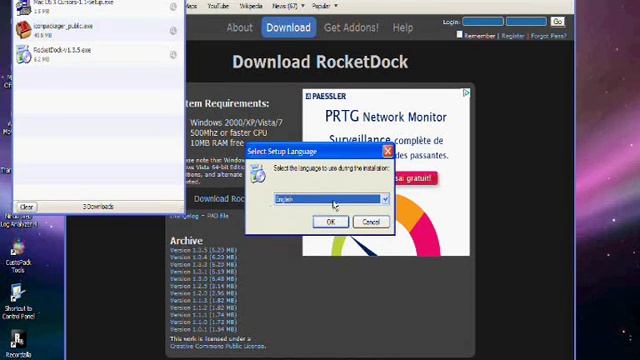Click the iconpackager_public.exe red box icon
Image resolution: width=640 pixels, height=360 pixels.
tap(23, 30)
